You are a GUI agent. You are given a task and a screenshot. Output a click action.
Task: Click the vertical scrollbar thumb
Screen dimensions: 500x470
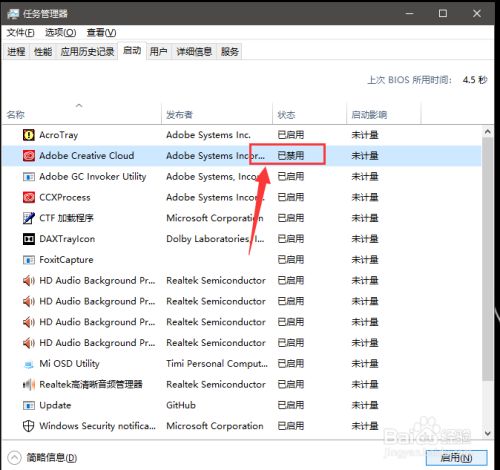click(488, 259)
